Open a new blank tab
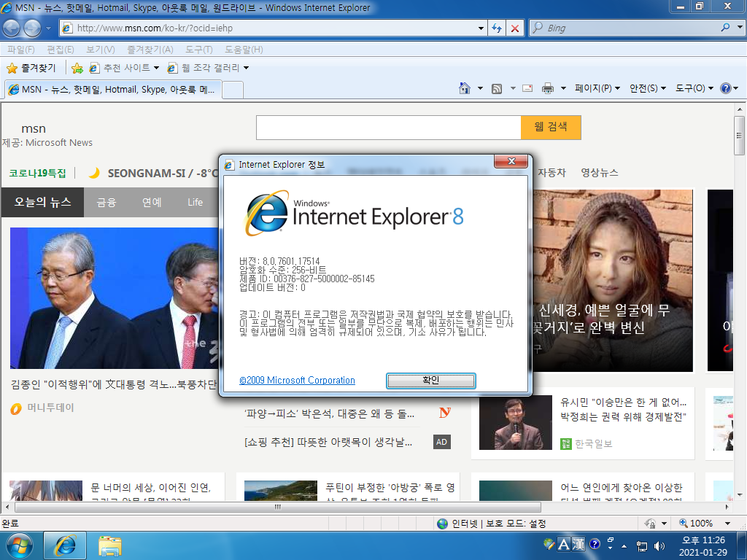 233,90
